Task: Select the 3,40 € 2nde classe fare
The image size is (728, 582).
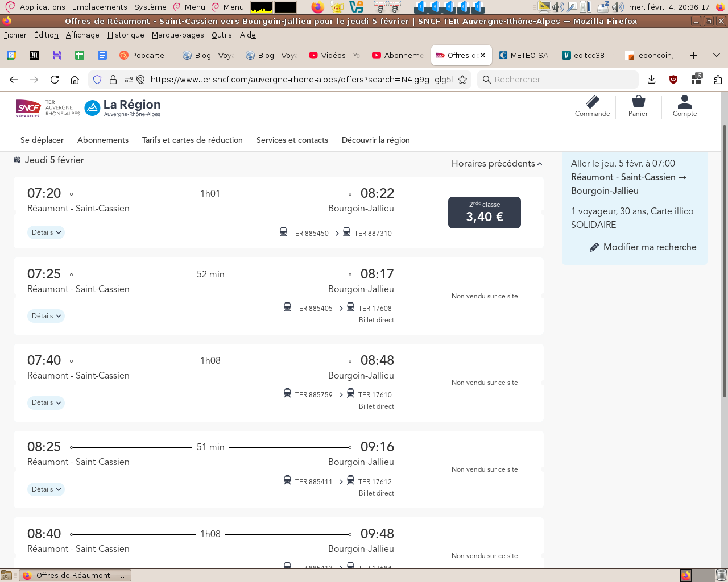Action: tap(485, 213)
